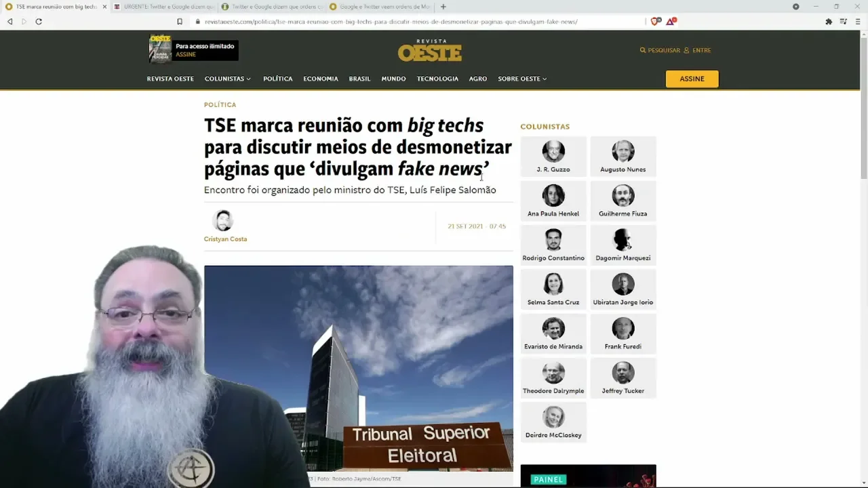Open columnist Rodrigo Constantino photo
Screen dimensions: 868x488
[x=553, y=240]
